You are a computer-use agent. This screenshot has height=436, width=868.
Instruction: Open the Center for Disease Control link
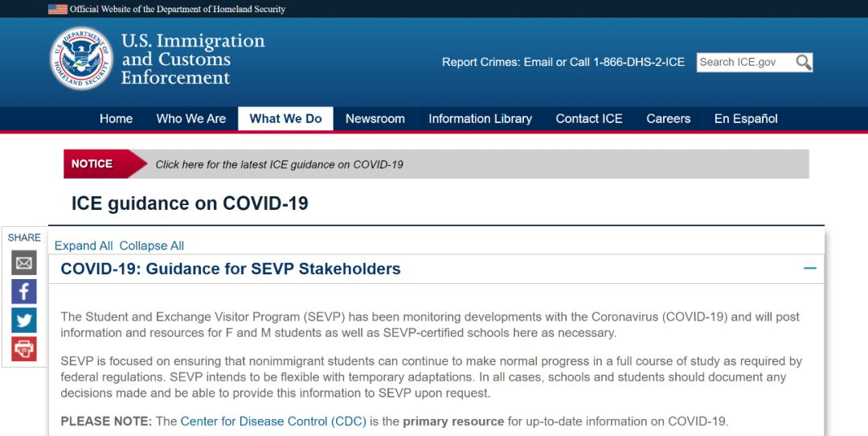[x=273, y=421]
